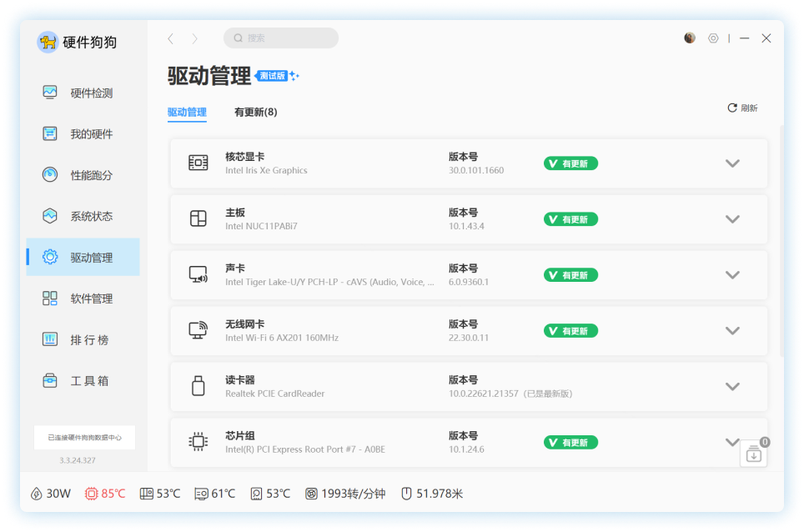The image size is (804, 532).
Task: Go to 性能跑分 benchmark page
Action: click(83, 175)
